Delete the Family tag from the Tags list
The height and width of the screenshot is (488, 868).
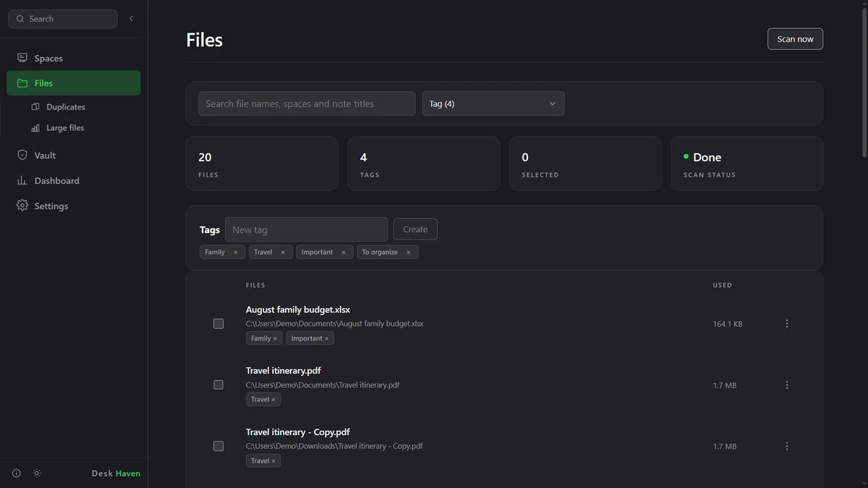(235, 252)
